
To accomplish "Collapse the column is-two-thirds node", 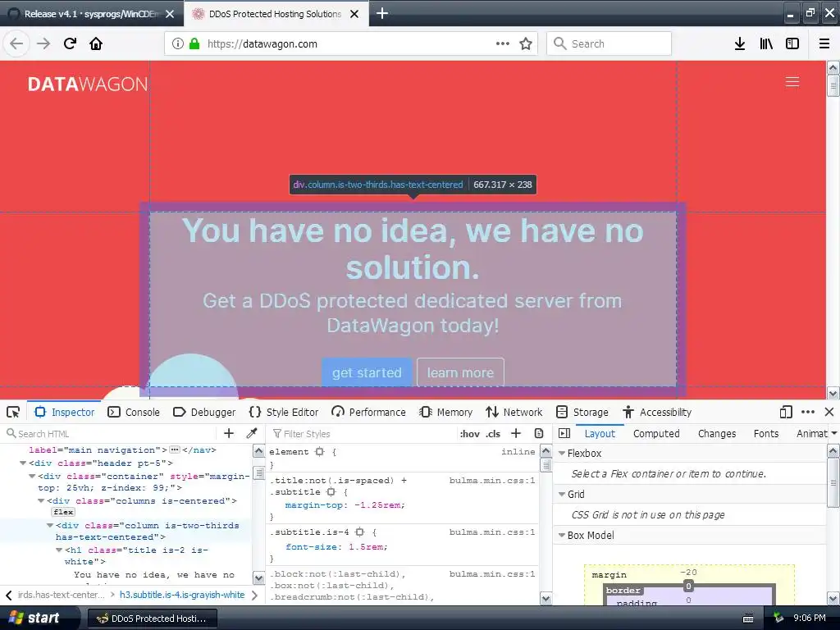I will point(50,525).
